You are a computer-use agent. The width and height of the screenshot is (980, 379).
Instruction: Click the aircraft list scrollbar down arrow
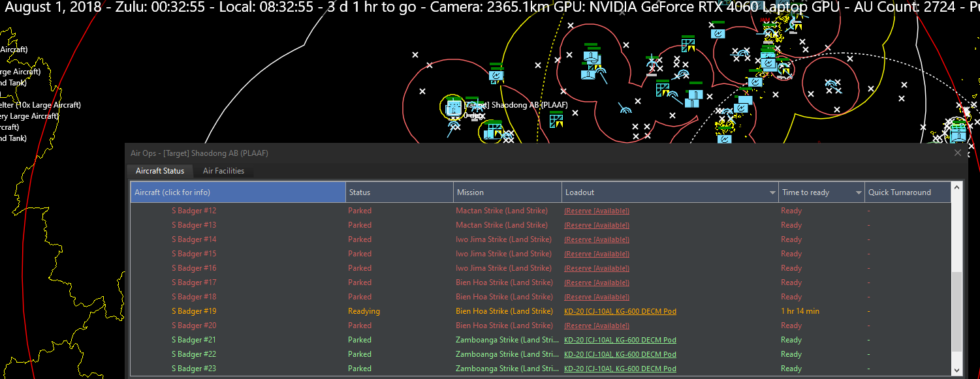957,371
